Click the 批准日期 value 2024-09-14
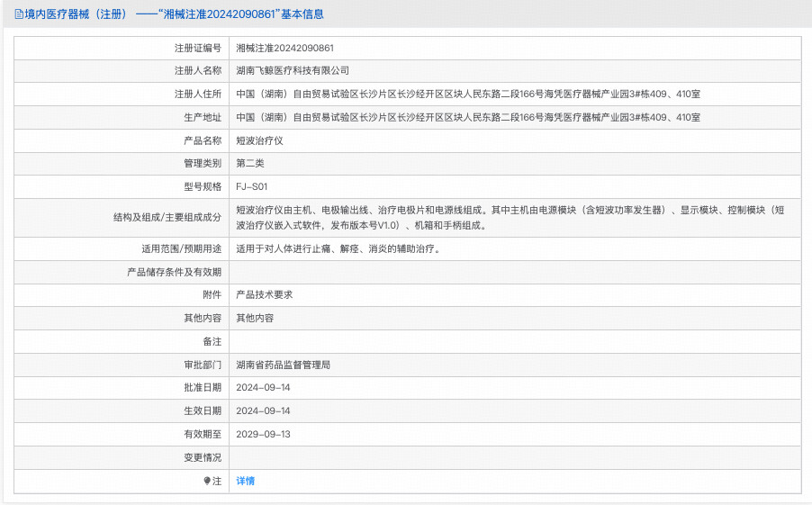Image resolution: width=812 pixels, height=505 pixels. coord(263,387)
